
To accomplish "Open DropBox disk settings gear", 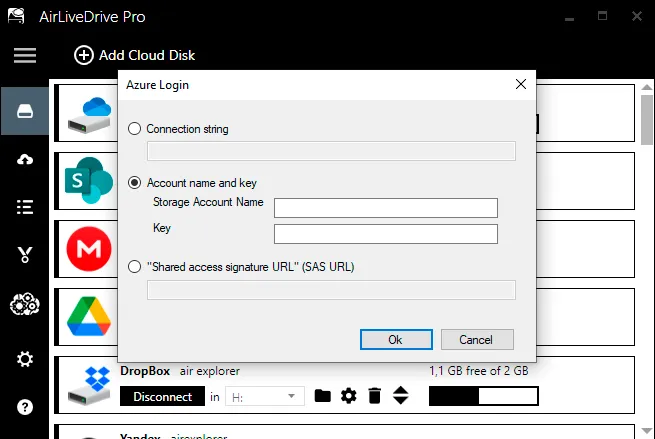I will [348, 396].
